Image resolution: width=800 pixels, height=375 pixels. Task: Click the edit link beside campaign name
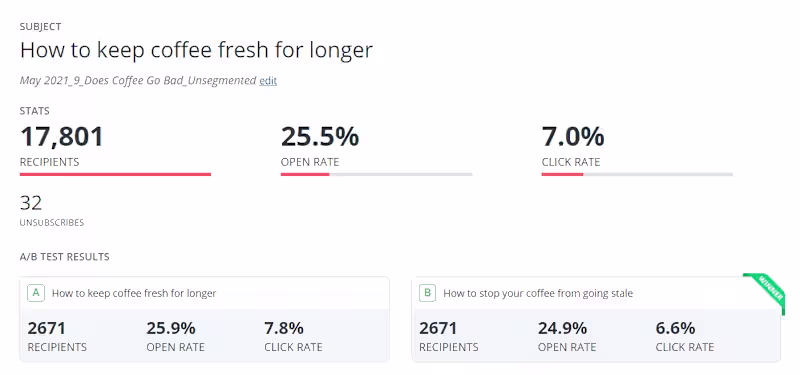(x=268, y=81)
